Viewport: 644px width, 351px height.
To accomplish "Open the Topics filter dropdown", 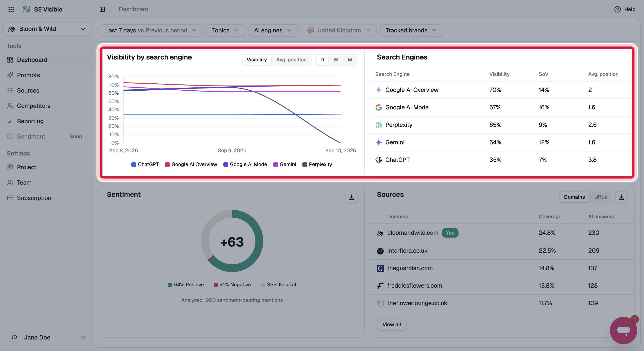I will tap(226, 30).
